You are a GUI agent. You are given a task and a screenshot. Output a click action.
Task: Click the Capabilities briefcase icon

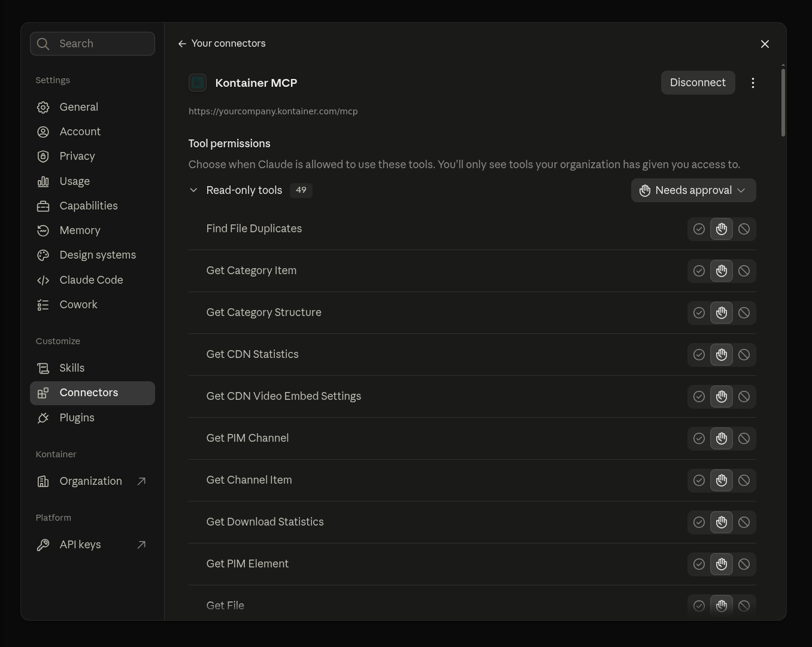point(43,206)
